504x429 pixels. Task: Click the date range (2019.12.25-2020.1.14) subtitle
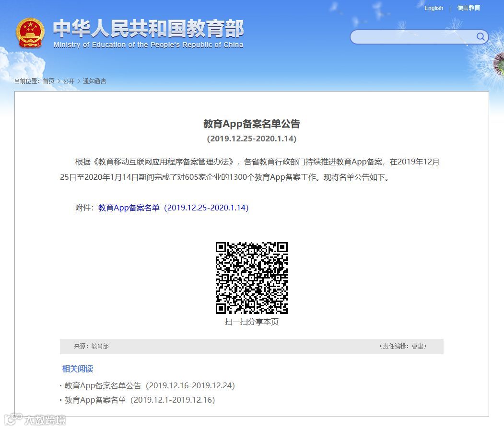[252, 139]
